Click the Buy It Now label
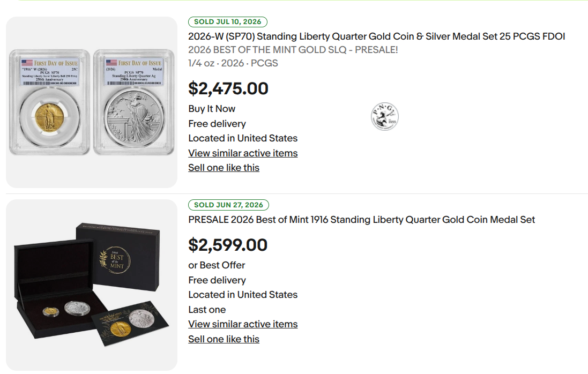 212,109
